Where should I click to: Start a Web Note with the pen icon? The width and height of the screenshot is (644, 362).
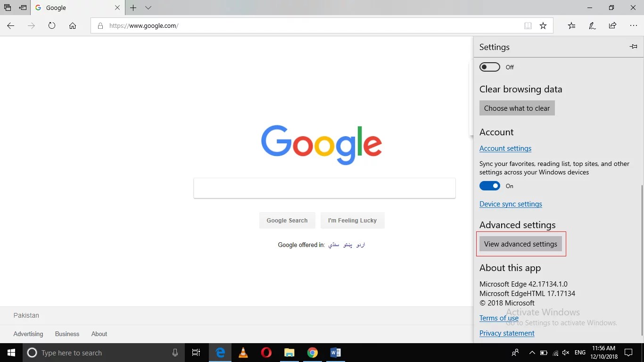592,26
